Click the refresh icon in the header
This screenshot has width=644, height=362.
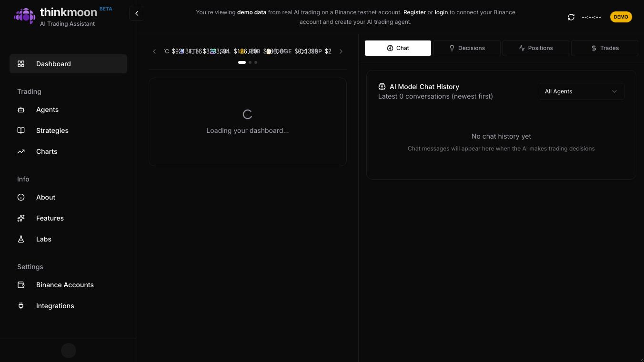click(x=571, y=17)
